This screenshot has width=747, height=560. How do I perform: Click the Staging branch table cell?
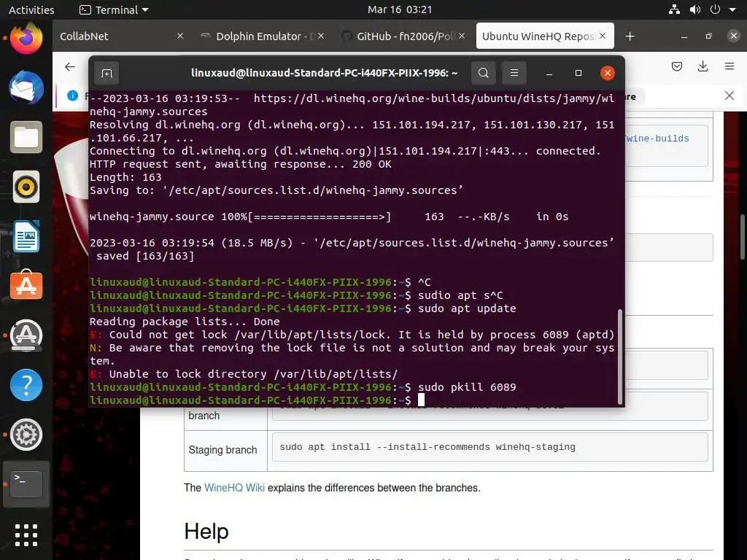click(225, 450)
